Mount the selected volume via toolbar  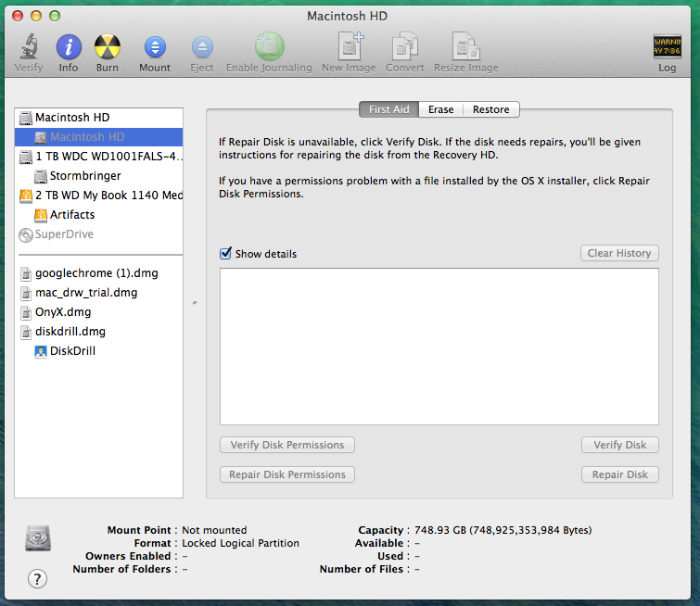pos(155,47)
